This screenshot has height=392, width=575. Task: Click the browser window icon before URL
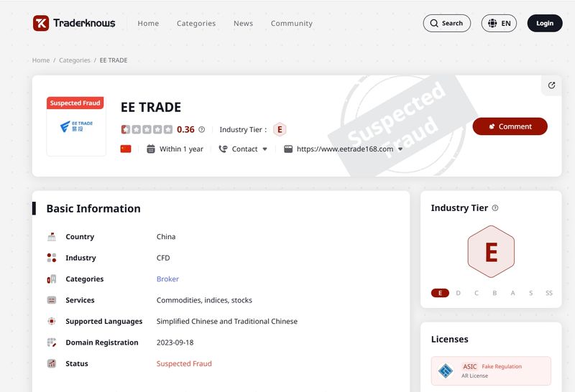tap(288, 149)
